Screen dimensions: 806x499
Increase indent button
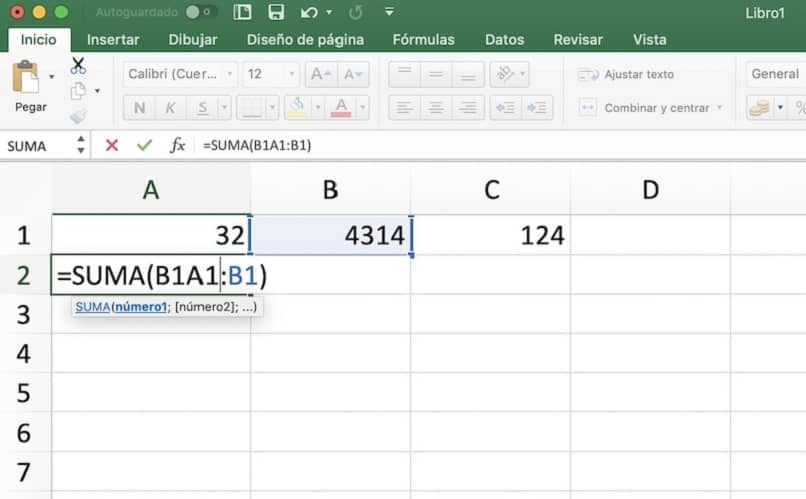pyautogui.click(x=537, y=107)
